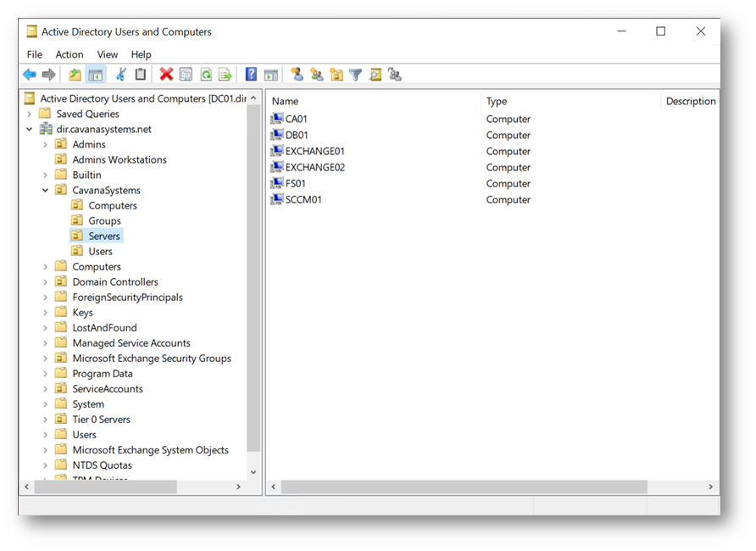Image resolution: width=756 pixels, height=551 pixels.
Task: Collapse the dir.cavanasystems.net domain node
Action: pyautogui.click(x=30, y=129)
